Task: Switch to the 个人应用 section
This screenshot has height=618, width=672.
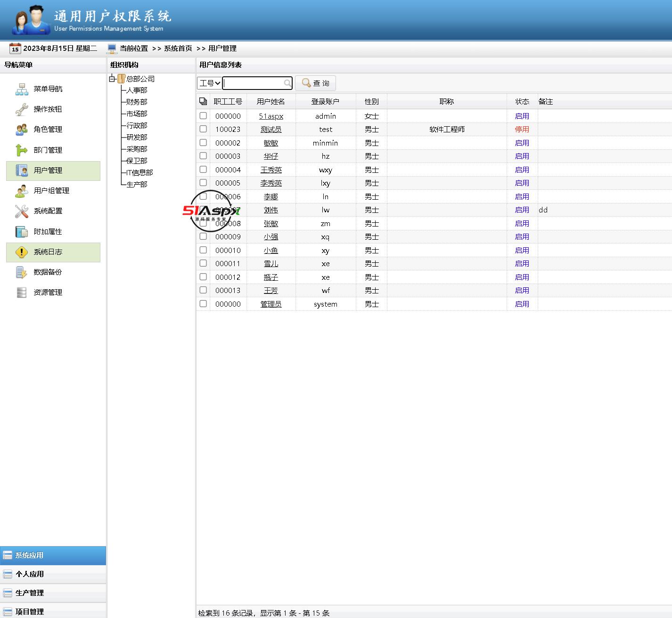Action: (x=29, y=574)
